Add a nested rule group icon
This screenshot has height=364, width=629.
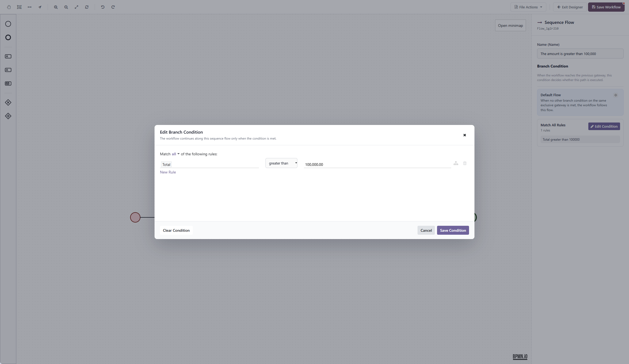coord(456,163)
